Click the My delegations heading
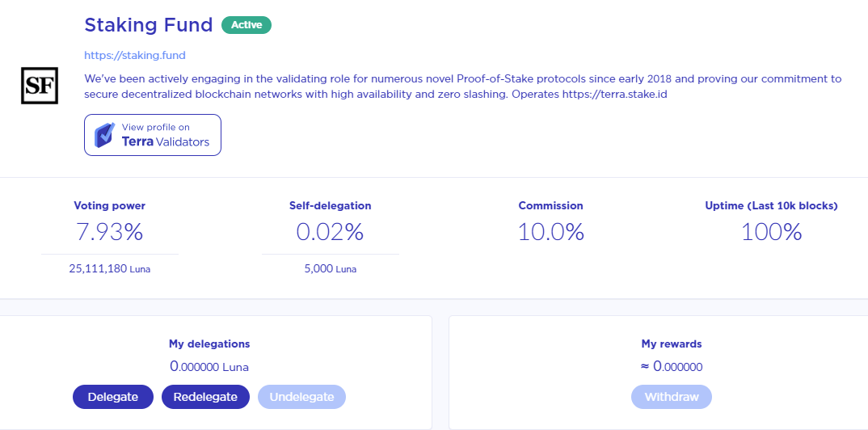 point(209,344)
